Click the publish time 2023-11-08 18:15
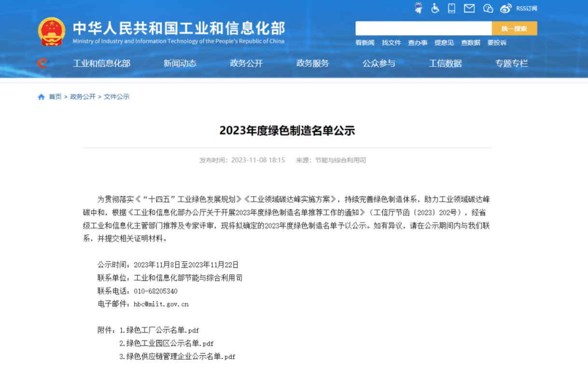This screenshot has width=588, height=368. pyautogui.click(x=258, y=160)
